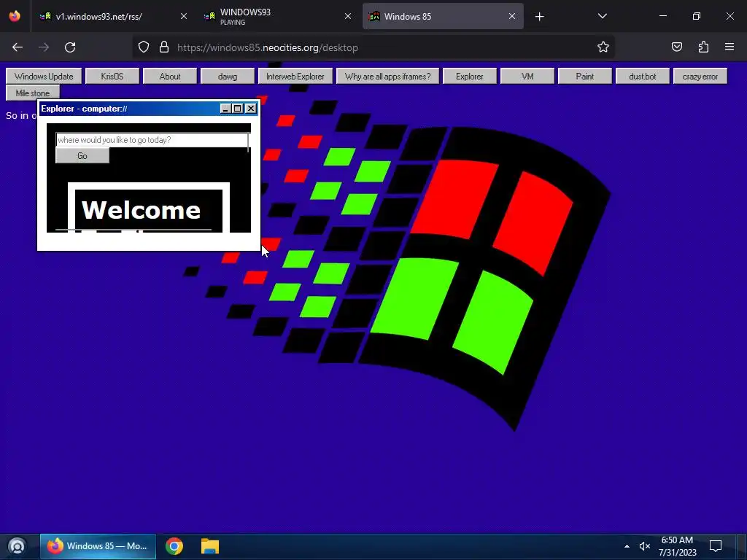Image resolution: width=747 pixels, height=560 pixels.
Task: Go forward with the browser forward arrow
Action: pyautogui.click(x=44, y=47)
